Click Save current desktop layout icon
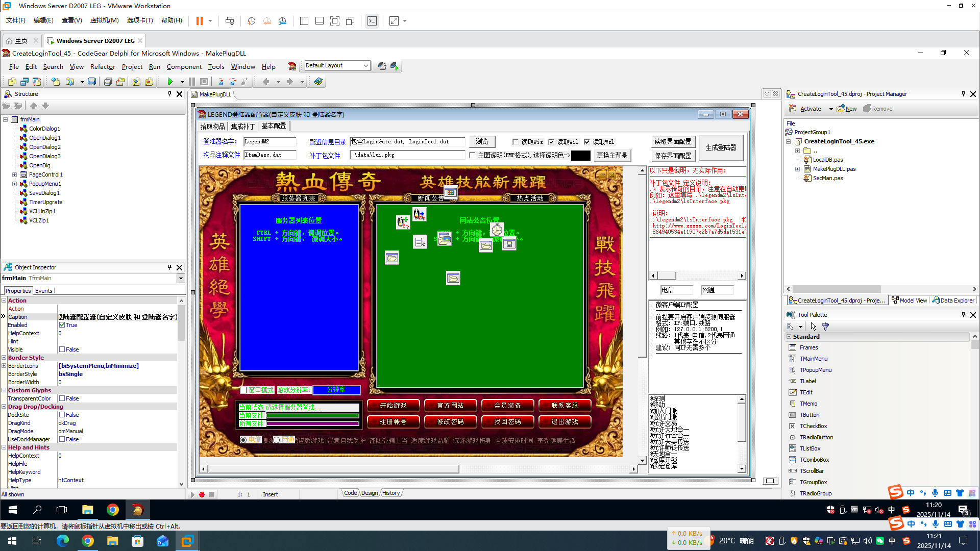This screenshot has height=551, width=980. [x=382, y=66]
